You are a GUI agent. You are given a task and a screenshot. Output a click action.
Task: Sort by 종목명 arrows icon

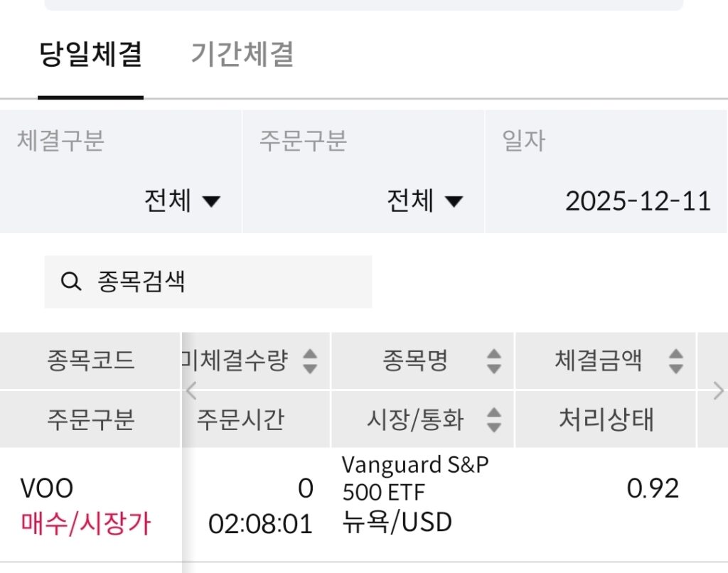pyautogui.click(x=493, y=361)
